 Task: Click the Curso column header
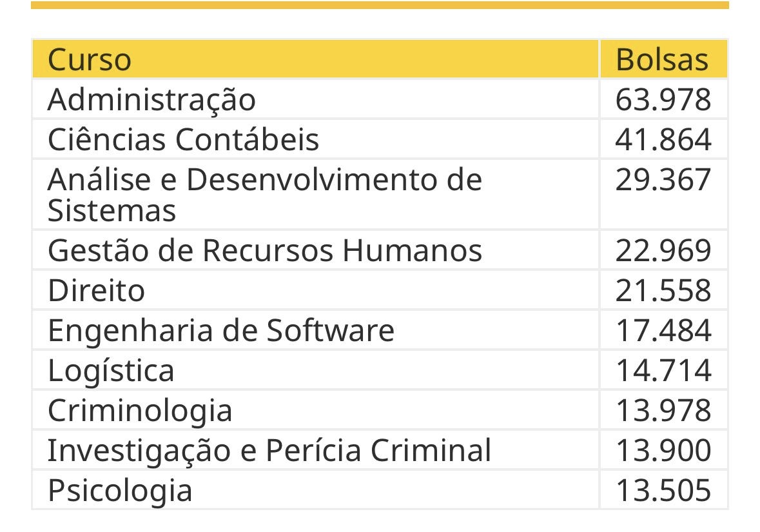pos(90,60)
